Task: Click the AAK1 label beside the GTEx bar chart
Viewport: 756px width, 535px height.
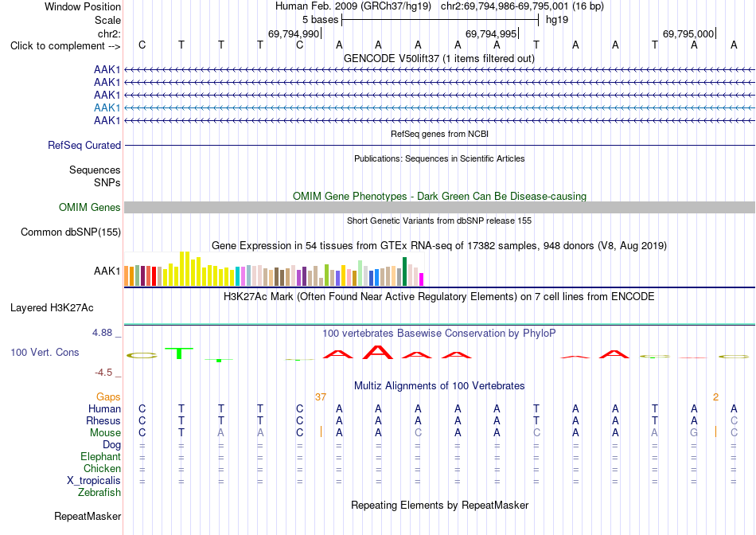Action: (x=107, y=271)
